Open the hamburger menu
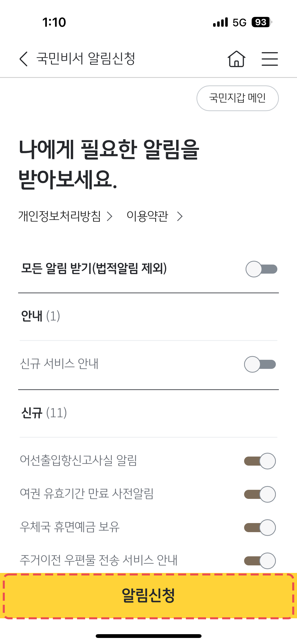 (270, 59)
